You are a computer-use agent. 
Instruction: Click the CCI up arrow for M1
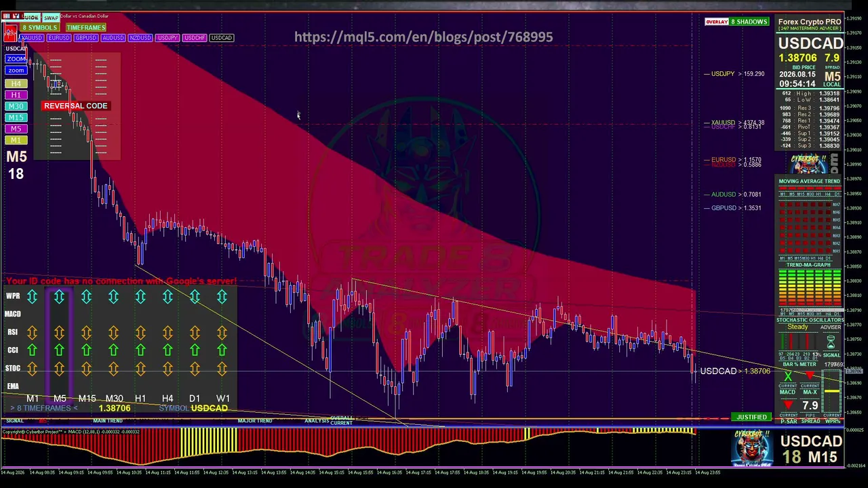32,350
